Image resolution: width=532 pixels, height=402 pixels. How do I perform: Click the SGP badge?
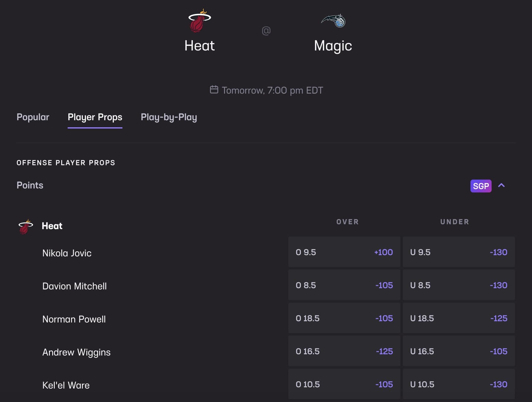coord(481,186)
